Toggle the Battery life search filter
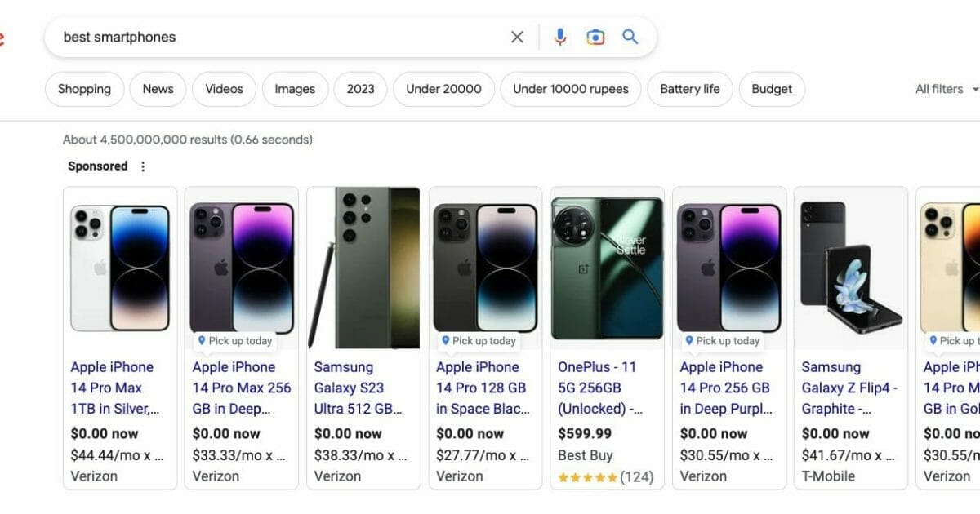Screen dimensions: 980x514 pyautogui.click(x=689, y=89)
